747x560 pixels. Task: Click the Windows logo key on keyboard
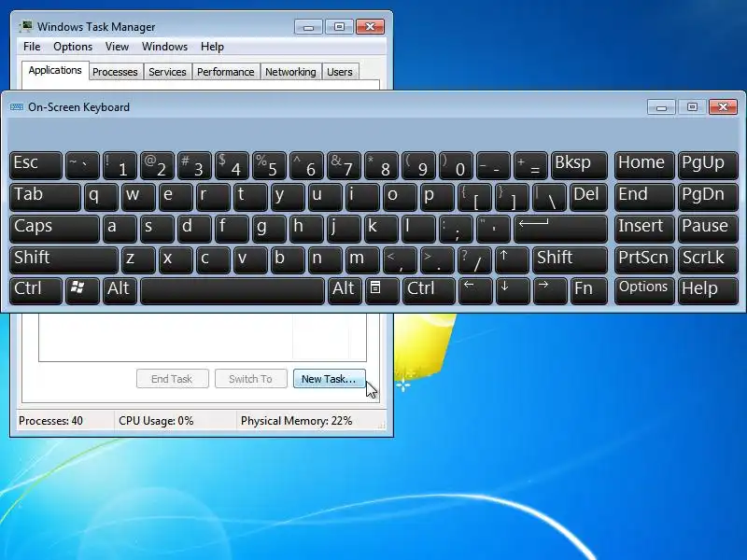(82, 290)
